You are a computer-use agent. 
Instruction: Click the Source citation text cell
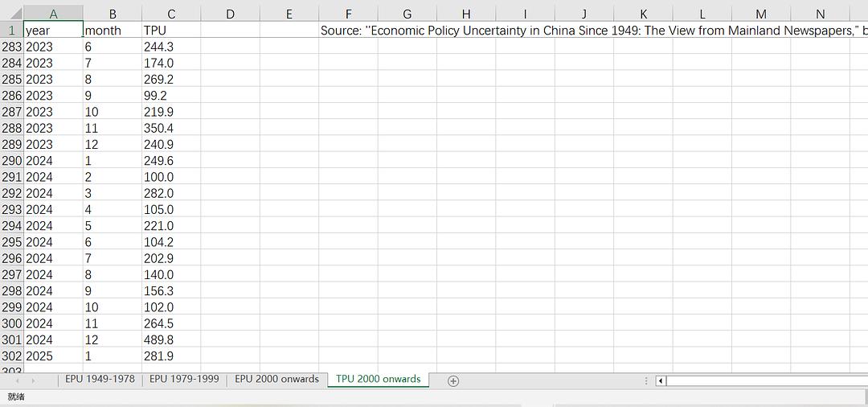click(x=593, y=31)
